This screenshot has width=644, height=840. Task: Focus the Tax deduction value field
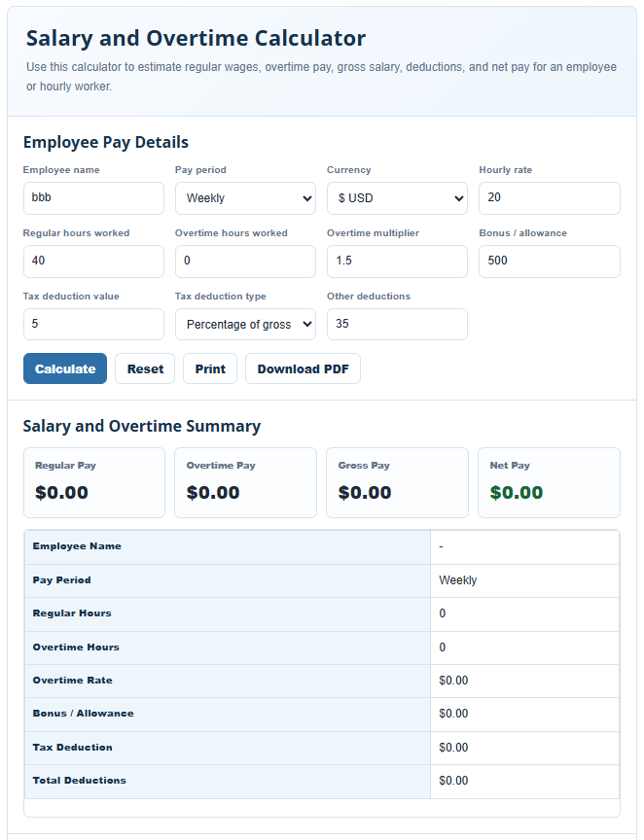click(x=93, y=324)
